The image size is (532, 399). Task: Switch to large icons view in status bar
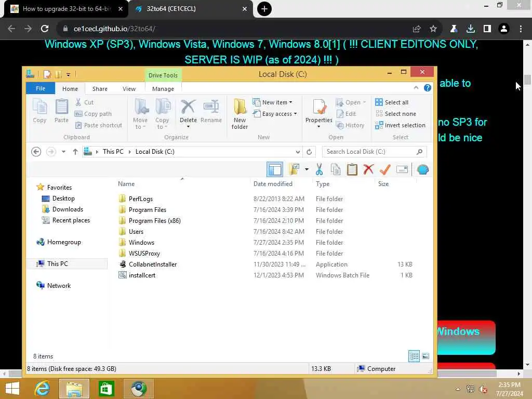click(x=425, y=356)
